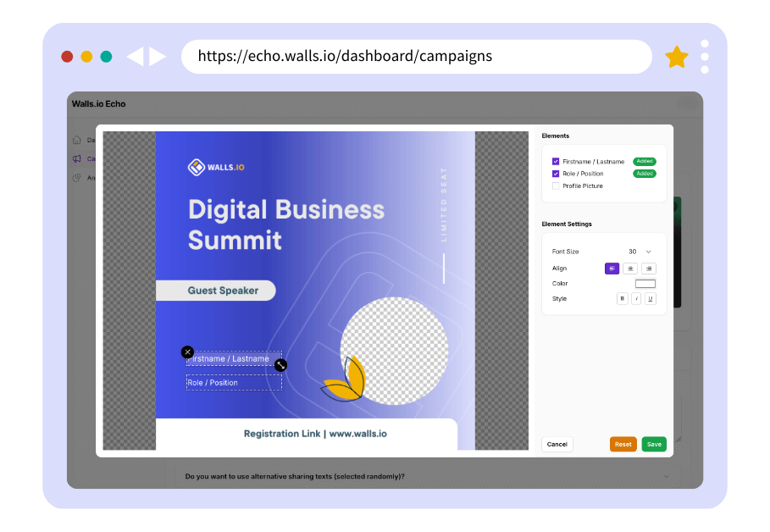This screenshot has width=770, height=532.
Task: Open the Dashboard home icon in the sidebar
Action: pos(77,140)
